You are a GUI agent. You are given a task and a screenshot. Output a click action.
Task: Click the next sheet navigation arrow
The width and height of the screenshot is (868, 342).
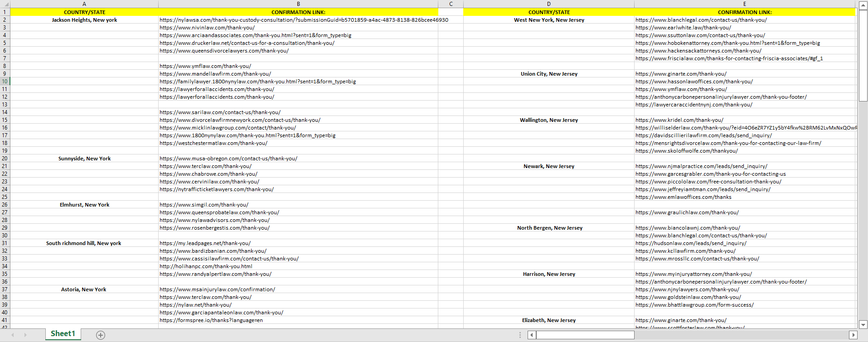[x=25, y=335]
